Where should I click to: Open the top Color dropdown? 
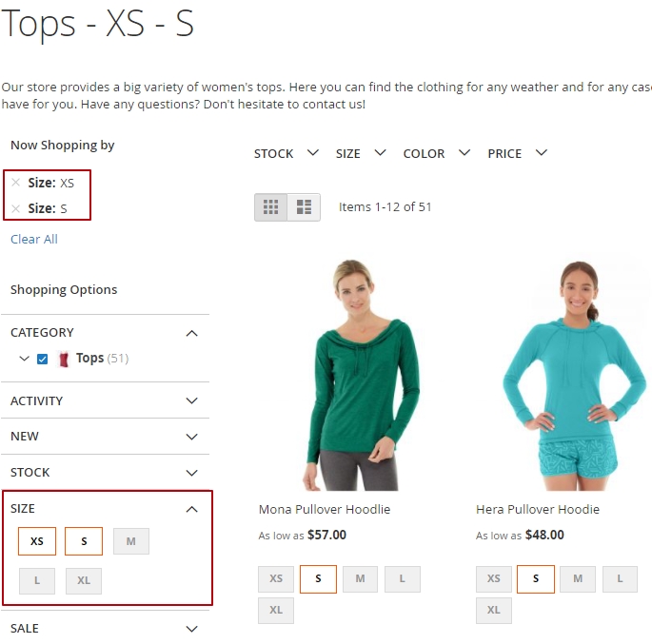pyautogui.click(x=437, y=153)
